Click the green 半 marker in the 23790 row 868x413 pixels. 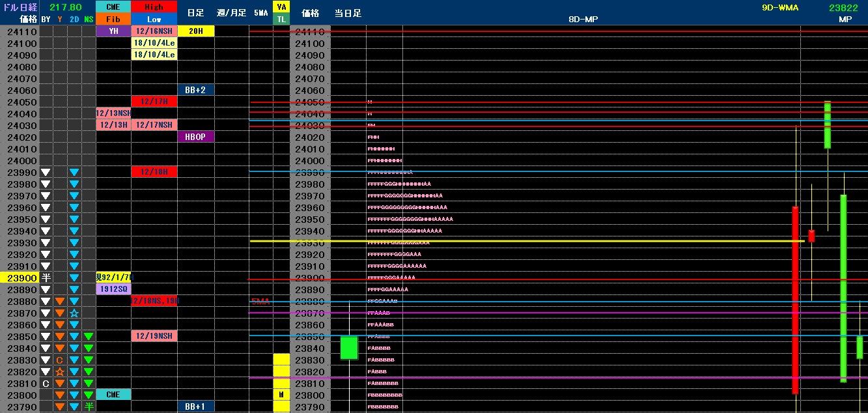[x=89, y=407]
